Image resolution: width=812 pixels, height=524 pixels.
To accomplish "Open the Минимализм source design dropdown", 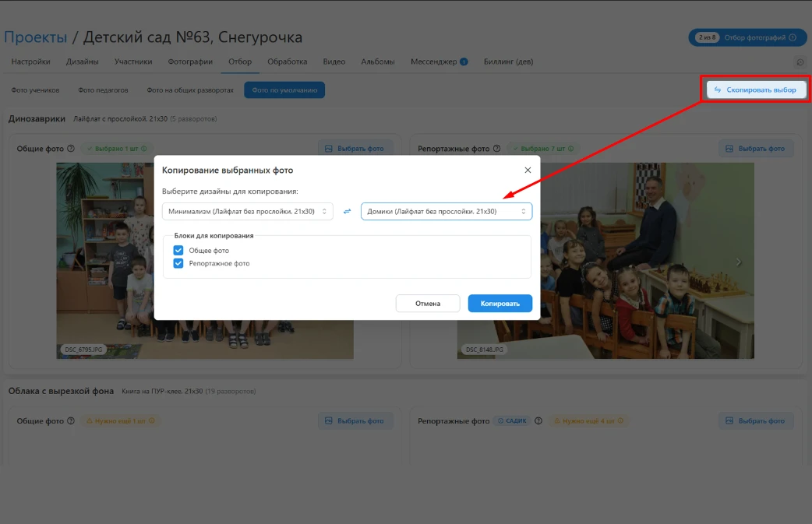I will (x=248, y=211).
